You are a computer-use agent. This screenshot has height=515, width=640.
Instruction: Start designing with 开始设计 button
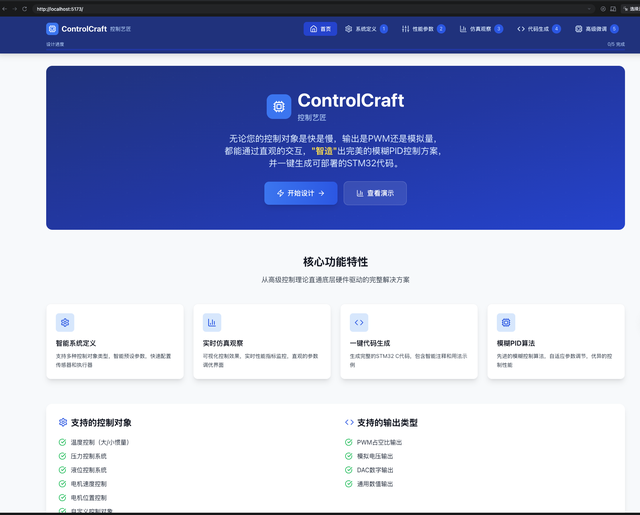click(301, 193)
